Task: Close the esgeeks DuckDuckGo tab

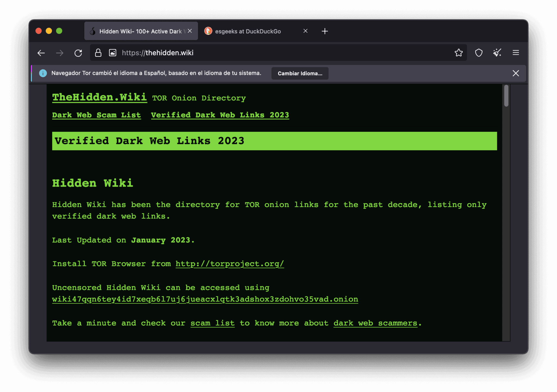Action: click(x=305, y=31)
